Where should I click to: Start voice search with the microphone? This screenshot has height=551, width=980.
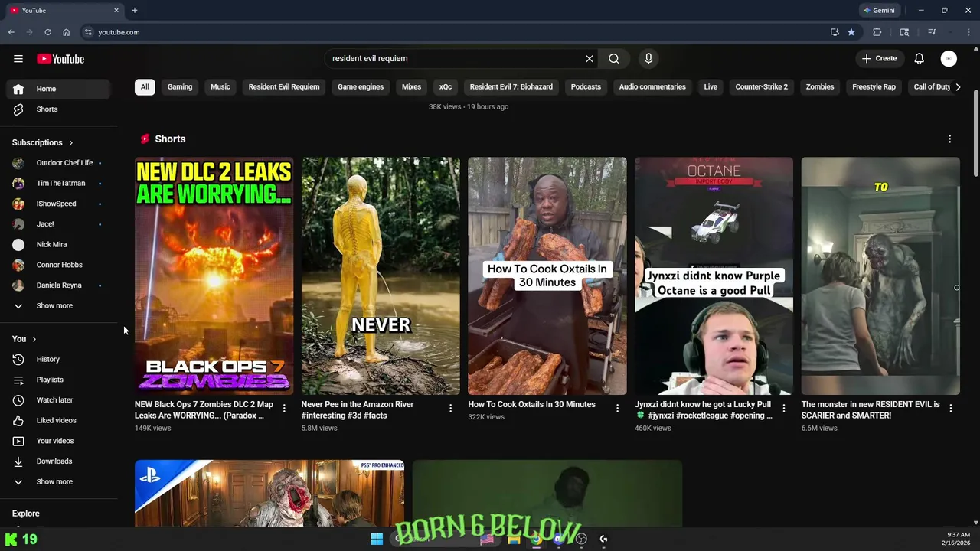[x=648, y=58]
